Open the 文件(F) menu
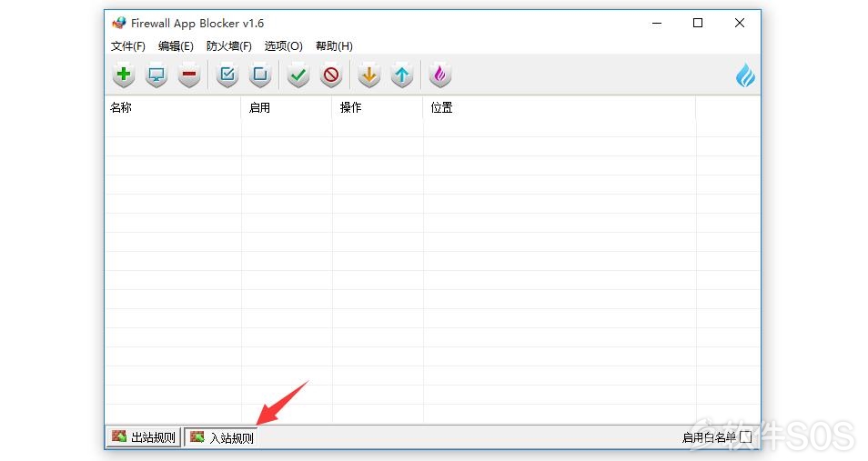 [x=128, y=46]
